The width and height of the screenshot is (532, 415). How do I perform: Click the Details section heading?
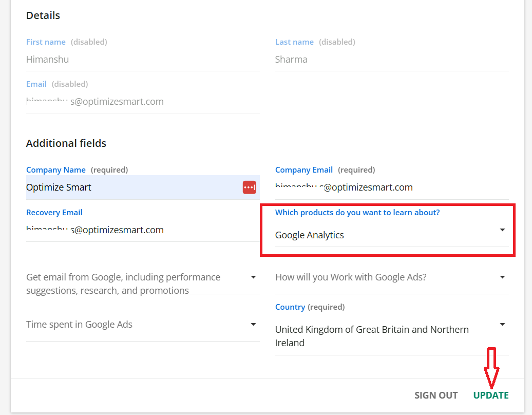point(43,15)
